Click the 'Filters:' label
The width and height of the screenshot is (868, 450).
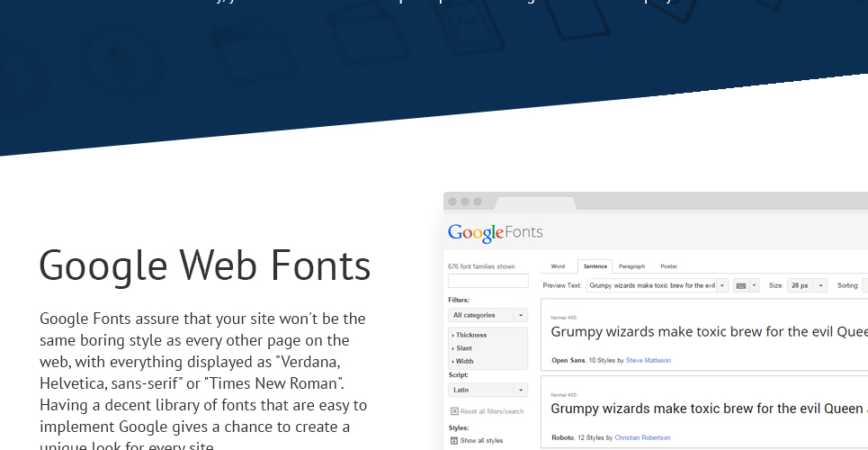(x=459, y=301)
